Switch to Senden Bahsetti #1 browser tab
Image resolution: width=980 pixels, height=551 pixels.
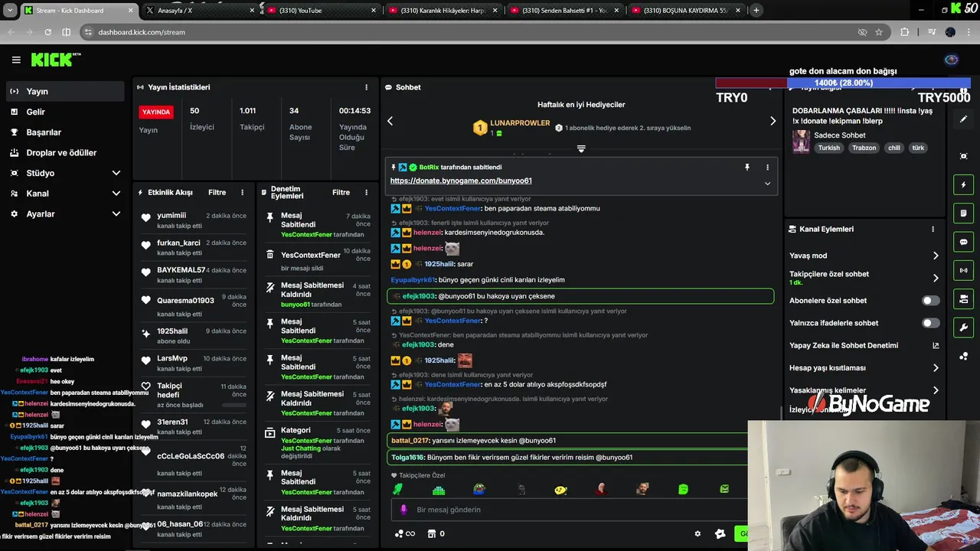pyautogui.click(x=565, y=10)
